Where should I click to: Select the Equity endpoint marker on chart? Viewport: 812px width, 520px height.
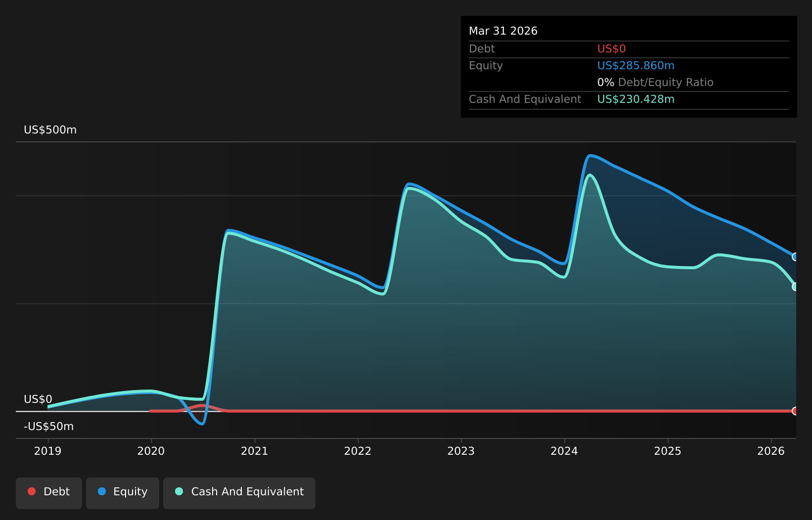(795, 257)
